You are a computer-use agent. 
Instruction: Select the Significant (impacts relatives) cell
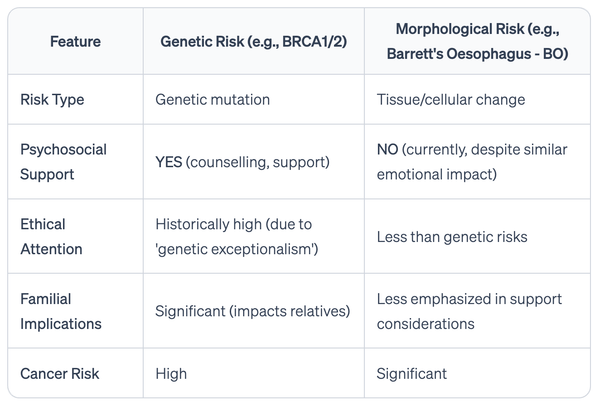click(252, 311)
